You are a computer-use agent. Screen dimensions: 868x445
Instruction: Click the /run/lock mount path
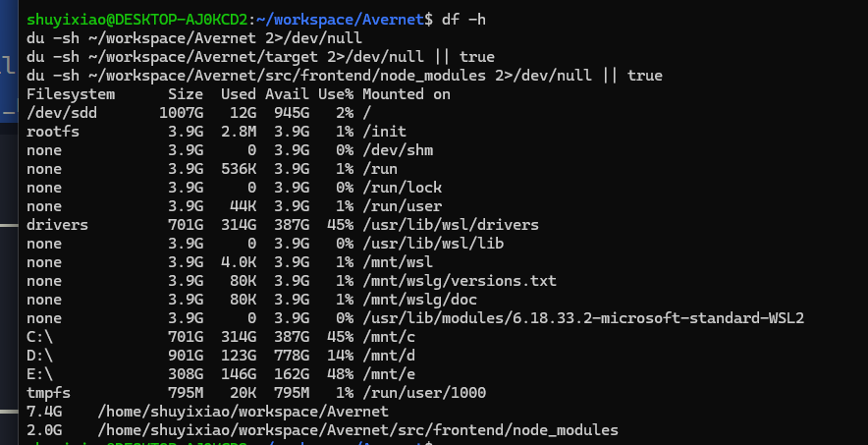402,188
